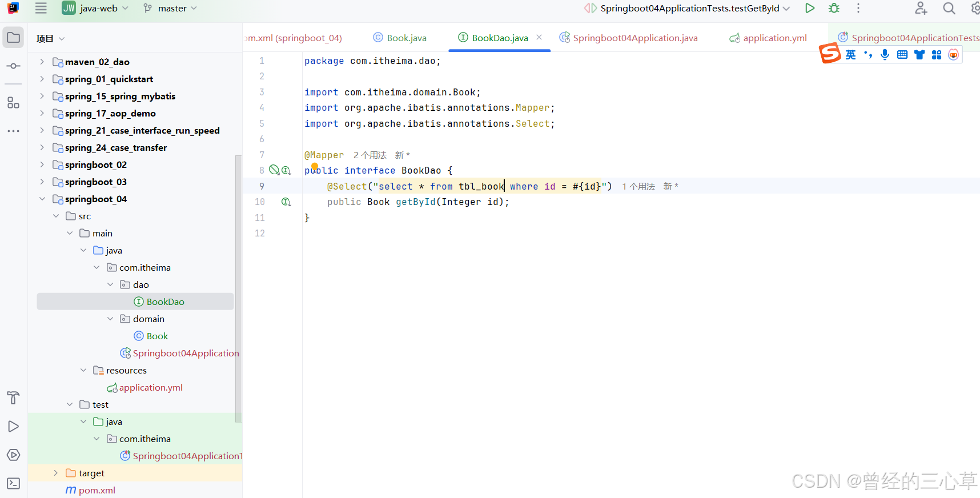Click the intention lightbulb on line 8

pos(315,167)
